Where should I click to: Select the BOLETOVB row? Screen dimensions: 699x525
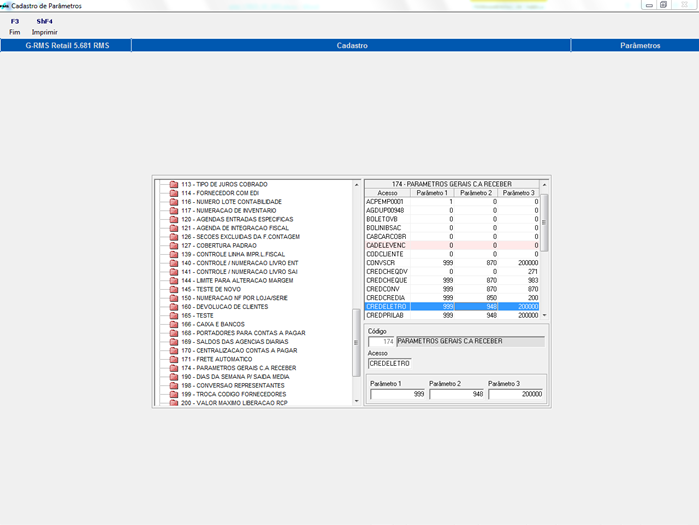(x=452, y=219)
